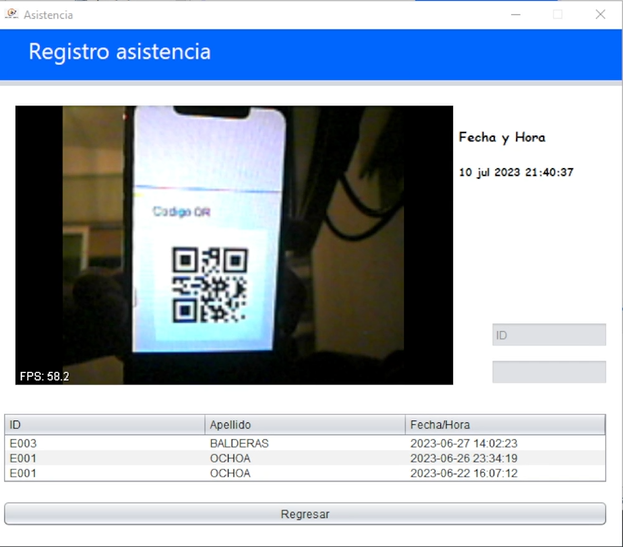
Task: Focus the ID input field
Action: 549,335
